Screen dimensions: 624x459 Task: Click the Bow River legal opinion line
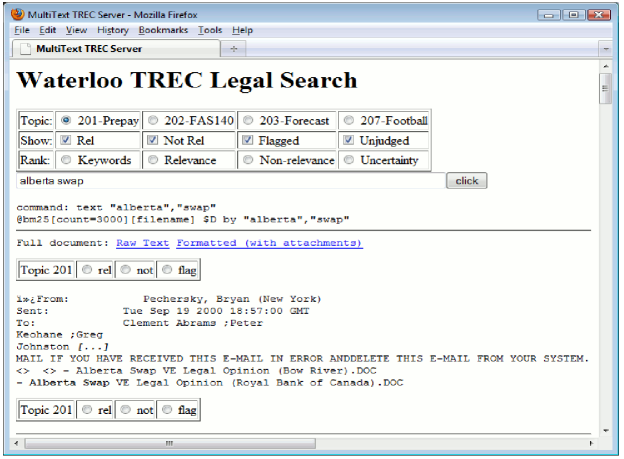pos(196,371)
